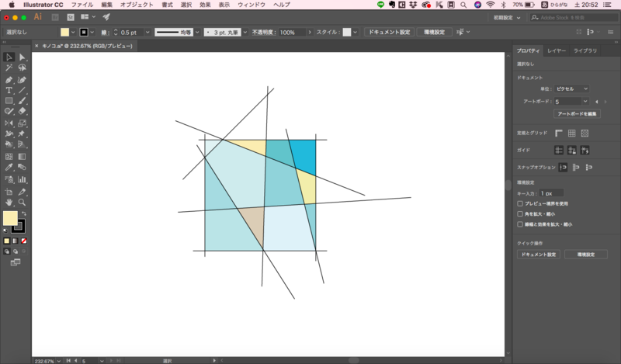The height and width of the screenshot is (364, 621).
Task: Click the yellow fill swatch in control bar
Action: 64,32
